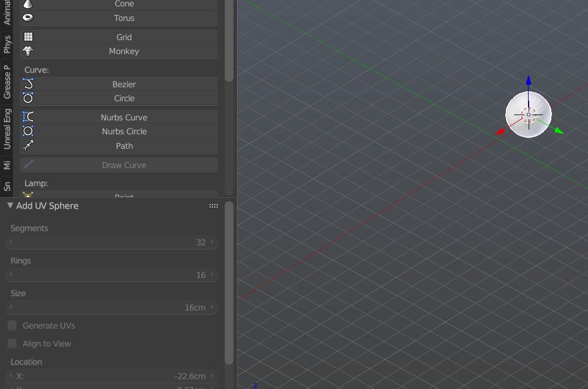Add a Torus mesh
This screenshot has width=588, height=389.
click(x=119, y=18)
